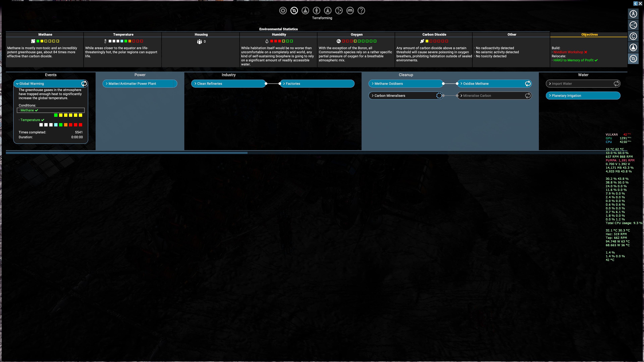Expand the Carbon Mineralisers project
The height and width of the screenshot is (362, 644).
(x=372, y=96)
